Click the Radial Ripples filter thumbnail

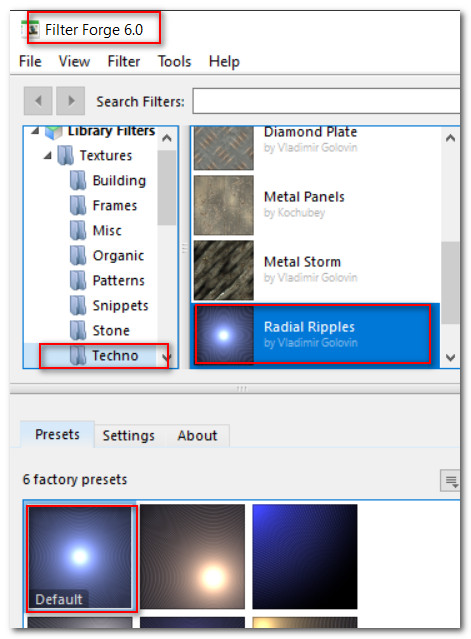(x=223, y=335)
